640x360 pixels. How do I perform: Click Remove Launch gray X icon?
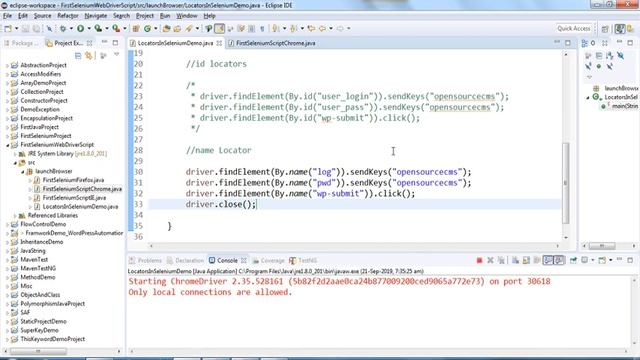490,260
